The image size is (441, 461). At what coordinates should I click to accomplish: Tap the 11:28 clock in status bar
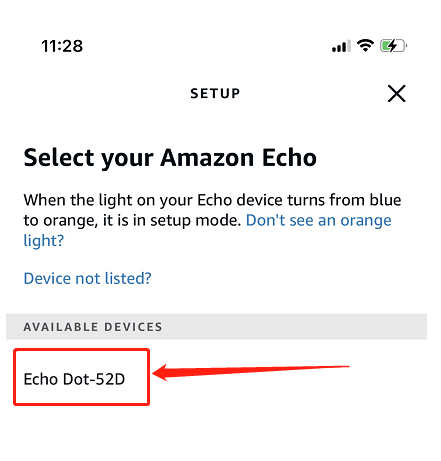click(62, 46)
